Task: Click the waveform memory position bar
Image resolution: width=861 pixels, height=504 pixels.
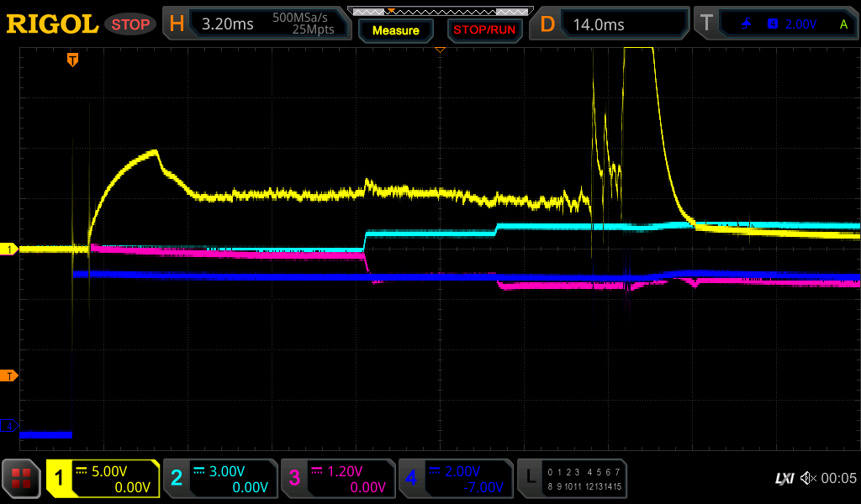Action: tap(439, 11)
